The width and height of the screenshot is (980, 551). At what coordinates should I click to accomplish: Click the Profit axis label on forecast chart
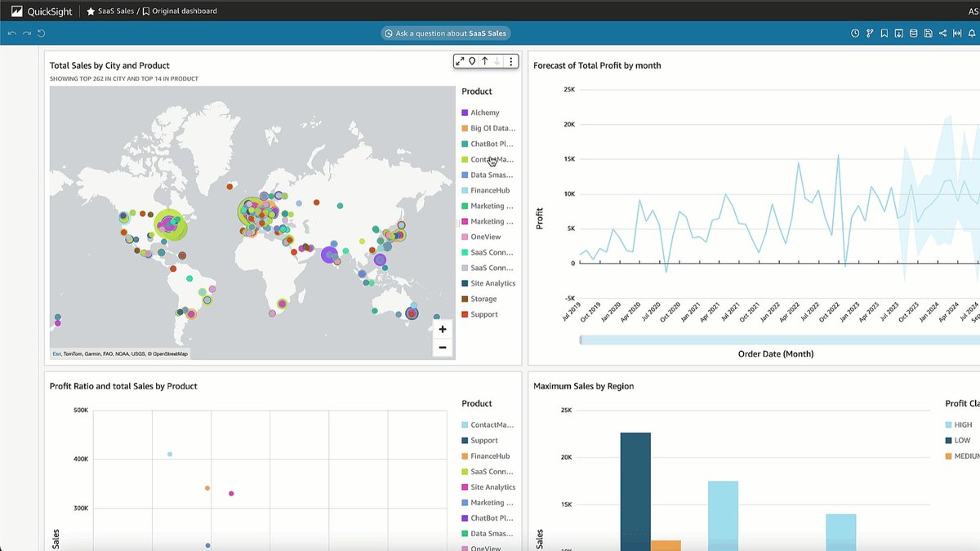point(539,218)
